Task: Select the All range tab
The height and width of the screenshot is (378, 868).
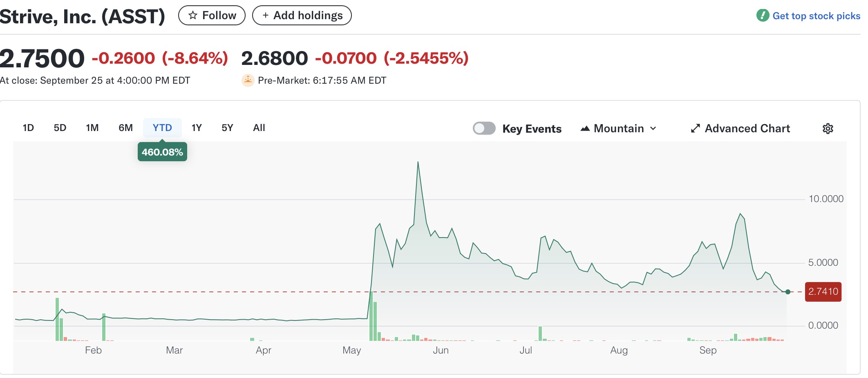Action: [x=259, y=128]
